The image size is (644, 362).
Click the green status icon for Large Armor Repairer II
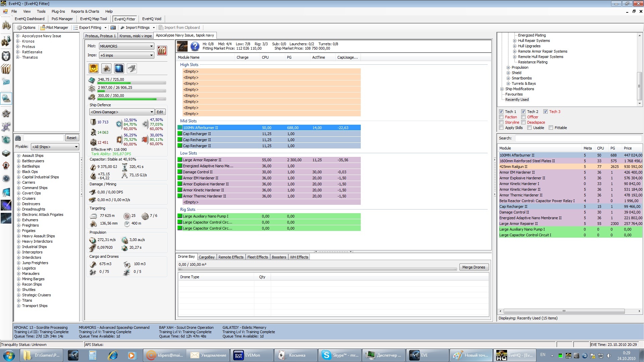(180, 160)
